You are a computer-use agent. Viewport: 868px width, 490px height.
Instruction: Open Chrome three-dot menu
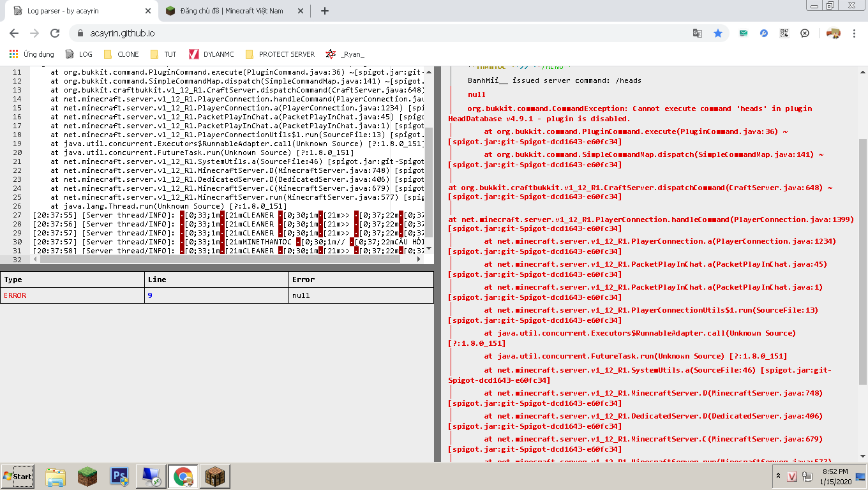[x=854, y=33]
